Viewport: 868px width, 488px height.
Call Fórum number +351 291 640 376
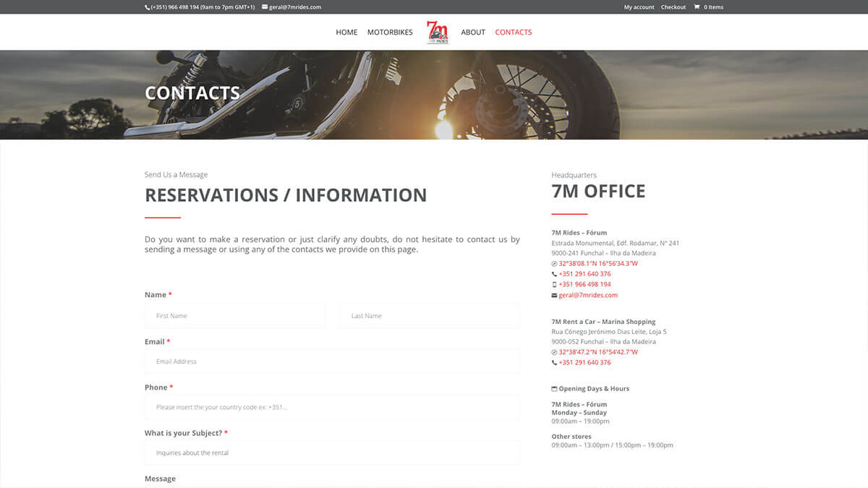pyautogui.click(x=584, y=274)
